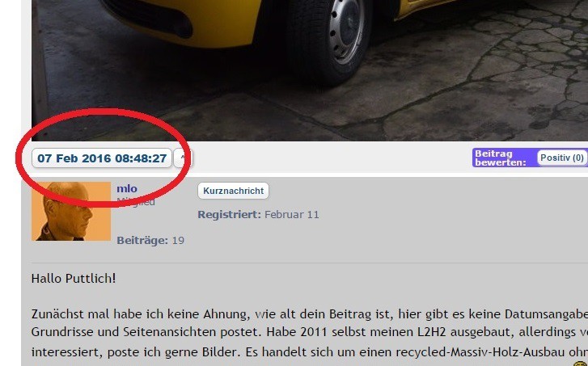Click the 'Beiträge:' label
Image resolution: width=588 pixels, height=366 pixels.
[142, 241]
